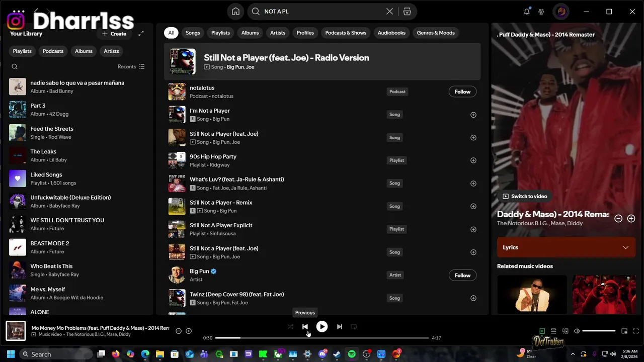This screenshot has width=644, height=362.
Task: Add Twinz (Deep Cover 98) to library
Action: click(x=473, y=298)
